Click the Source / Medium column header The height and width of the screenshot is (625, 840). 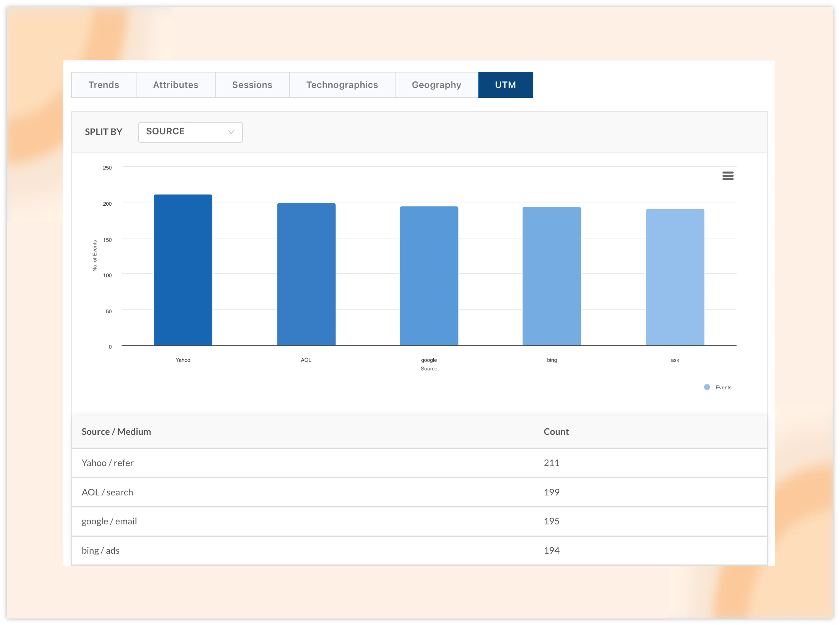click(x=116, y=432)
